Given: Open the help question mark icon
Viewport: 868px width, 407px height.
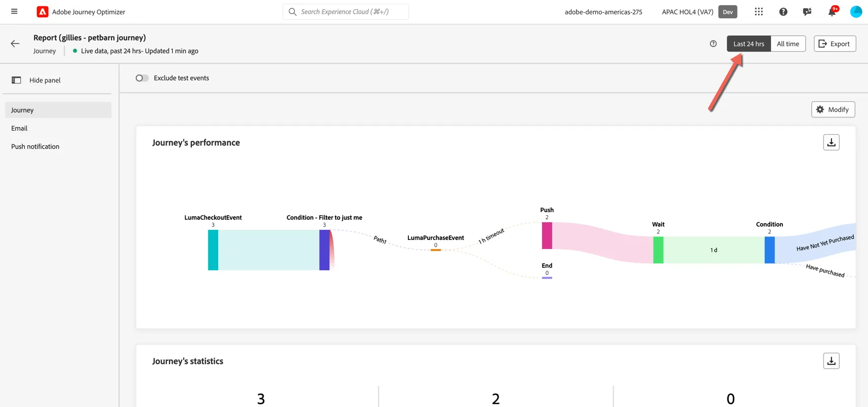Looking at the screenshot, I should 783,12.
